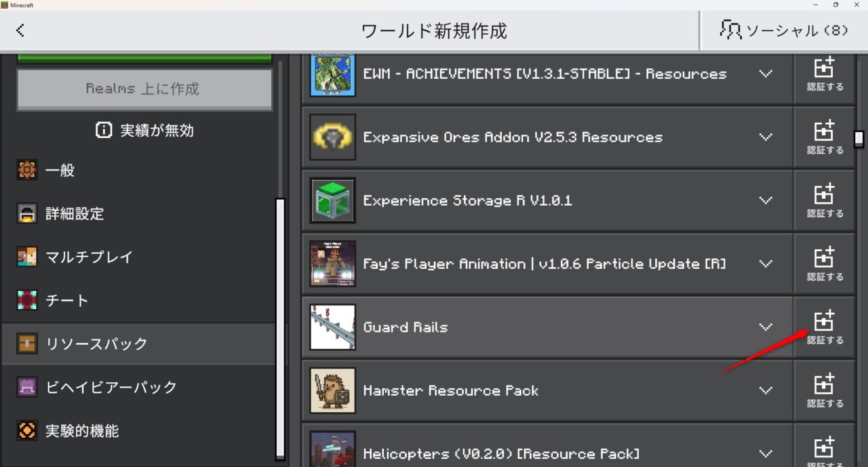Expand the Helicopters resource pack details

click(x=766, y=453)
